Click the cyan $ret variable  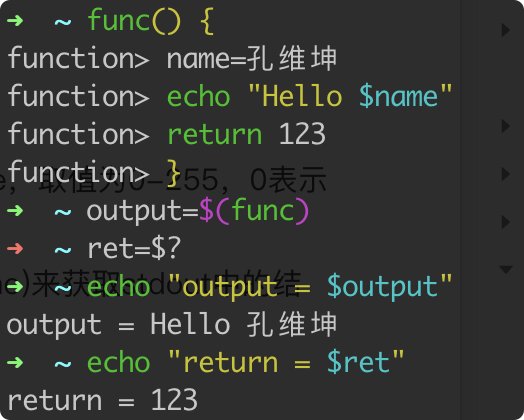point(359,363)
